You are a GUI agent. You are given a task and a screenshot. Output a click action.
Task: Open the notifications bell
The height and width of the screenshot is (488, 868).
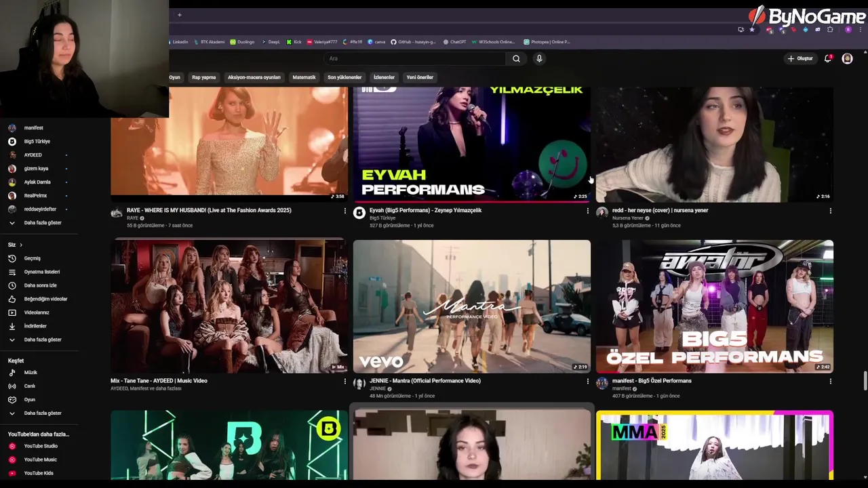pos(828,58)
